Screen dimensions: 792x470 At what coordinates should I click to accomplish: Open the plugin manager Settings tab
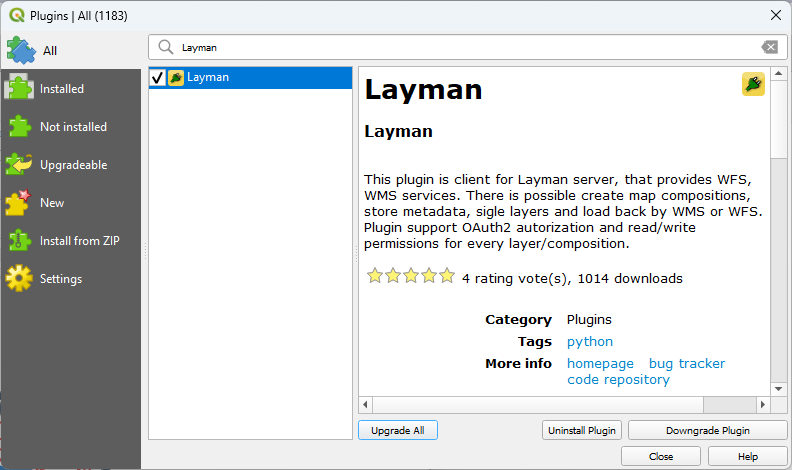pos(71,279)
